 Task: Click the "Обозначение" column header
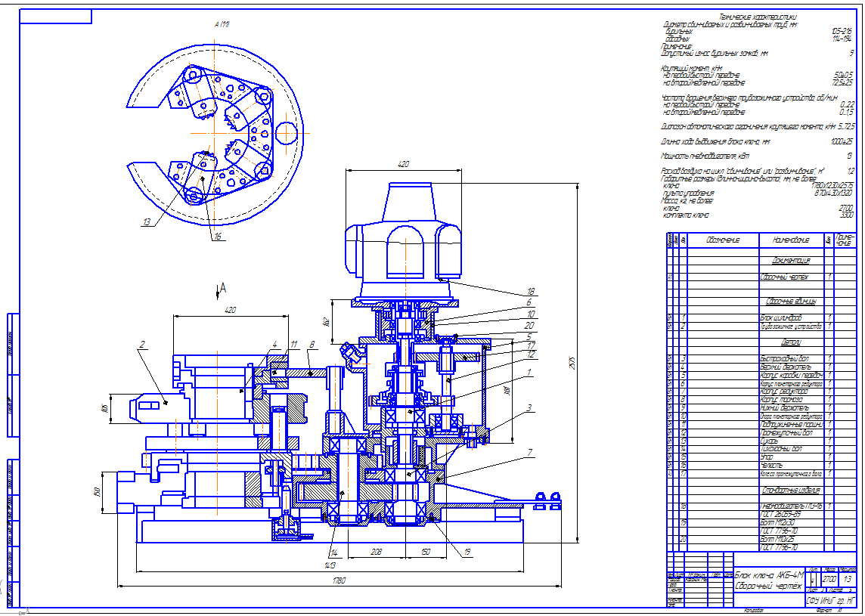[723, 240]
